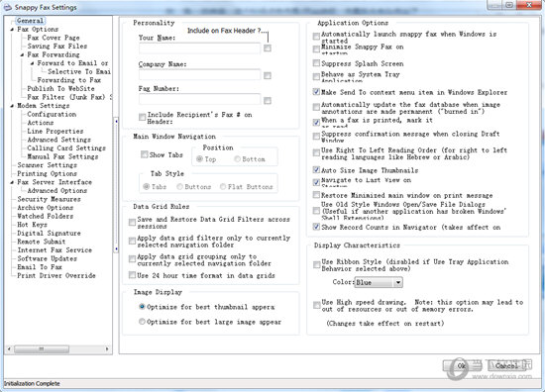This screenshot has width=545, height=392.
Task: Enable Suppress Splash Screen checkbox
Action: (316, 63)
